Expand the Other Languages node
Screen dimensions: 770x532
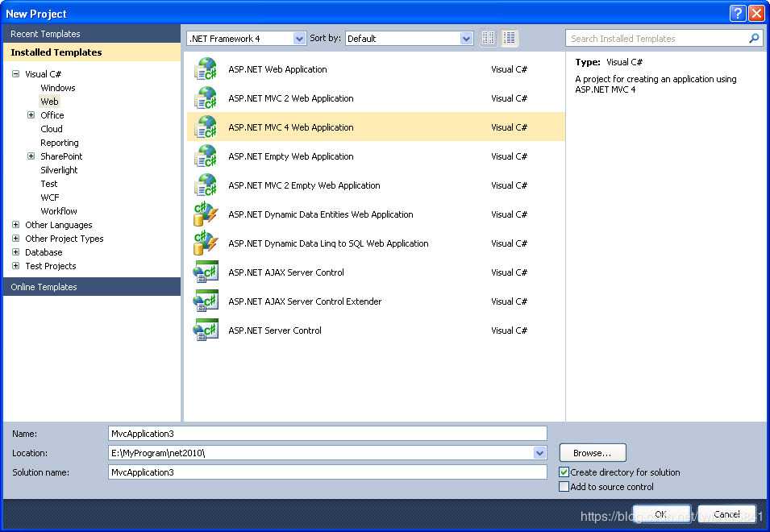pyautogui.click(x=15, y=224)
